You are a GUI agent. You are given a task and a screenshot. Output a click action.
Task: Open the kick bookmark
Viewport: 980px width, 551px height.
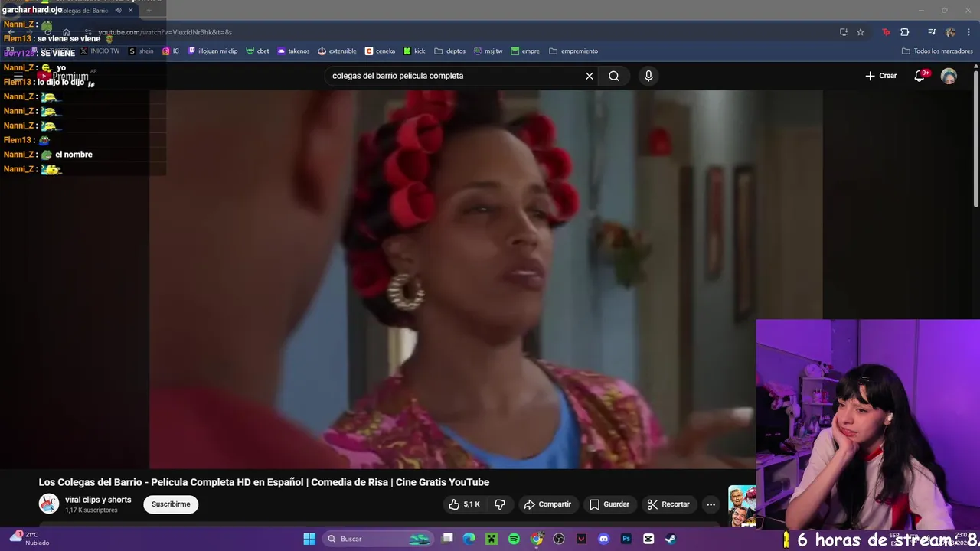tap(414, 51)
